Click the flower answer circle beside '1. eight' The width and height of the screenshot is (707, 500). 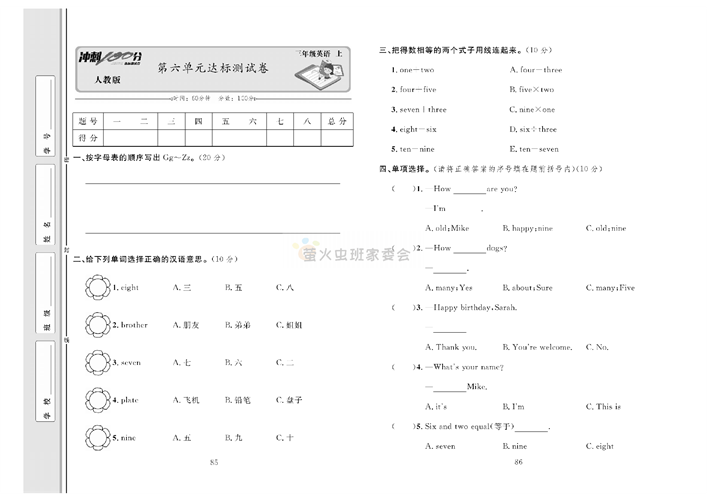coord(97,287)
